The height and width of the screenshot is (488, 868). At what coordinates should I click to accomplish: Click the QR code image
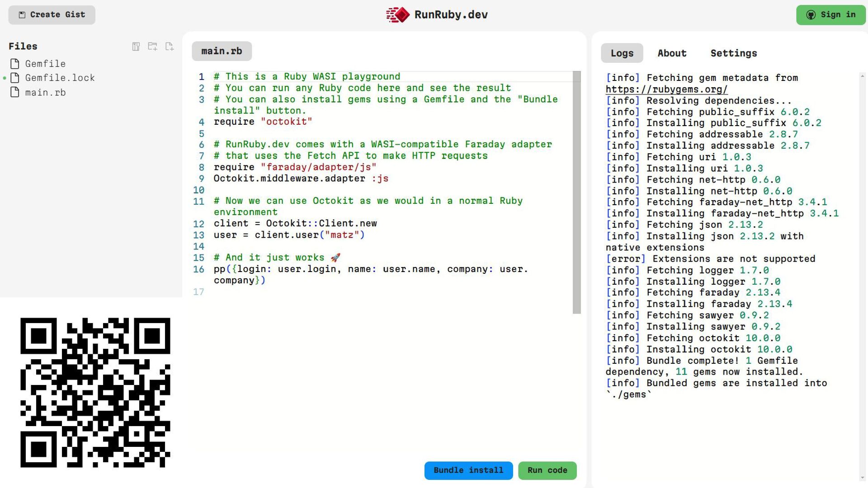(95, 392)
